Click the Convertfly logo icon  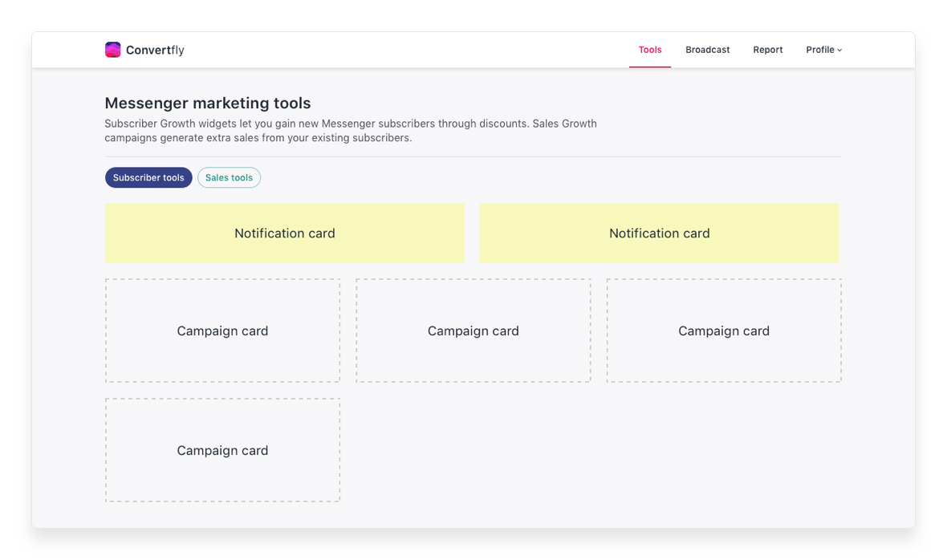(x=112, y=50)
